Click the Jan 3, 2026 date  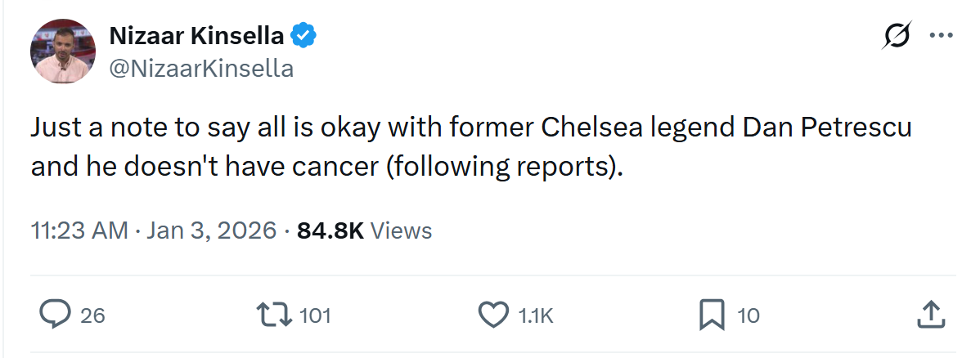(211, 230)
